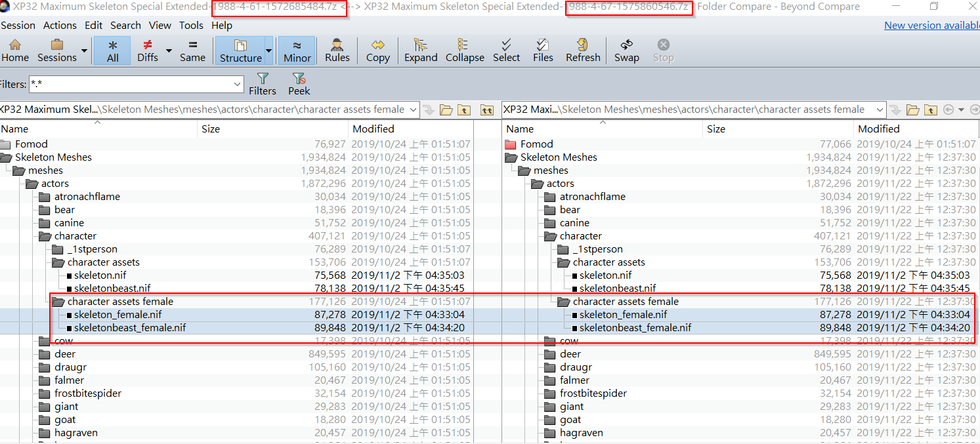
Task: Toggle the All display filter
Action: (113, 50)
